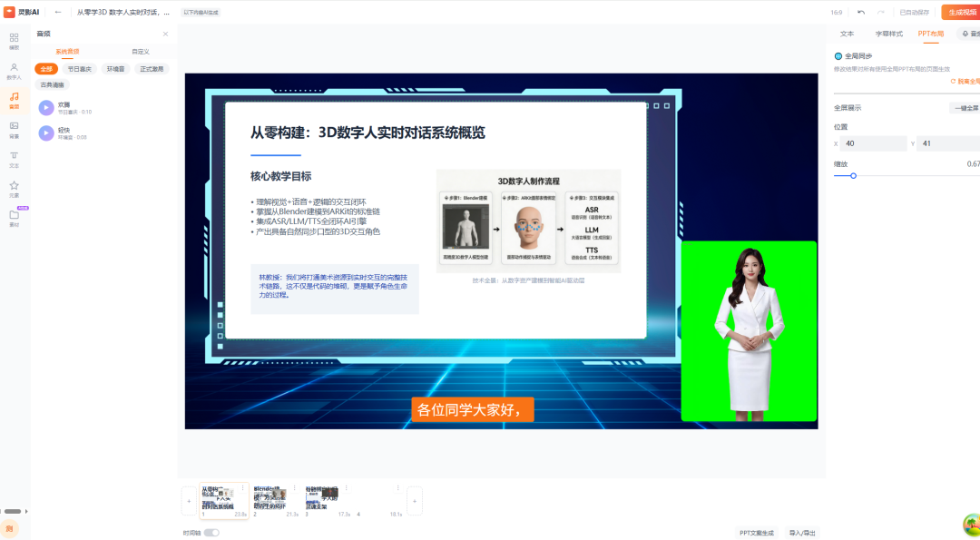The width and height of the screenshot is (980, 540).
Task: Select the 音频 music note sidebar icon
Action: pyautogui.click(x=14, y=101)
